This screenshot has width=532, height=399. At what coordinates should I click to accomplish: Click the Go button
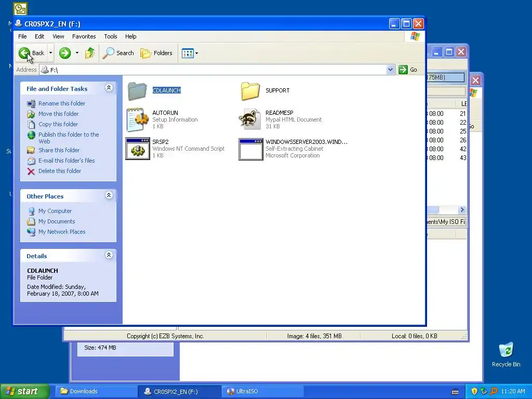(408, 70)
